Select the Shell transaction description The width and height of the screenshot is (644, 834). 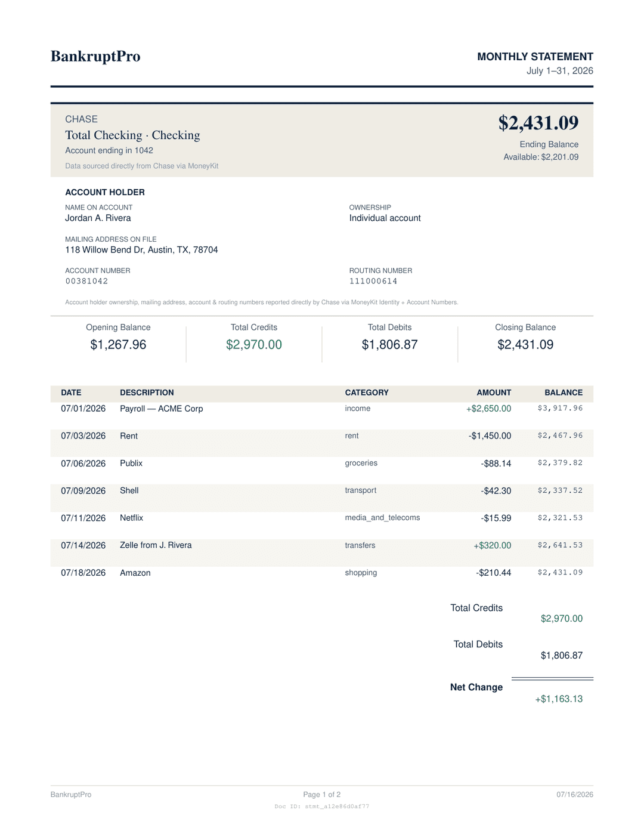point(129,491)
